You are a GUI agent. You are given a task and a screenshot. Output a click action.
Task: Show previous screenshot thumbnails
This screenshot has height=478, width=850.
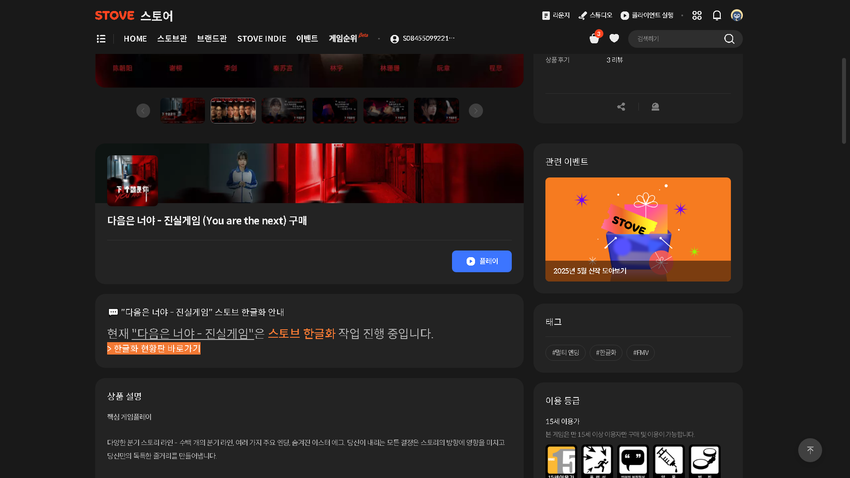[x=143, y=111]
